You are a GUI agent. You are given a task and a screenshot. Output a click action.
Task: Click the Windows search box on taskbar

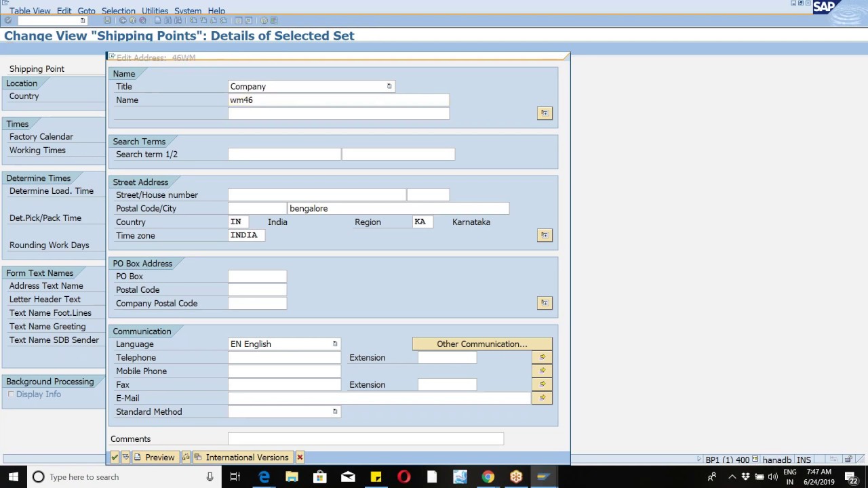click(x=124, y=477)
